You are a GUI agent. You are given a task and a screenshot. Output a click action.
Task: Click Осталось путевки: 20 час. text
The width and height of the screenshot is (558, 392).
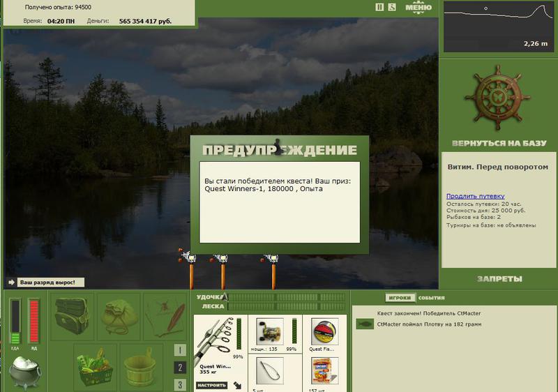(x=483, y=204)
